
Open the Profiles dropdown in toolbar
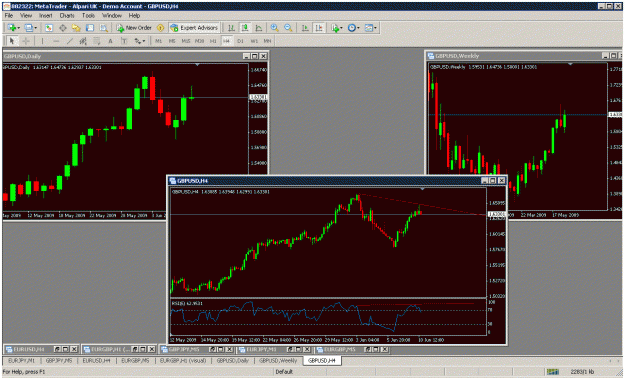30,28
